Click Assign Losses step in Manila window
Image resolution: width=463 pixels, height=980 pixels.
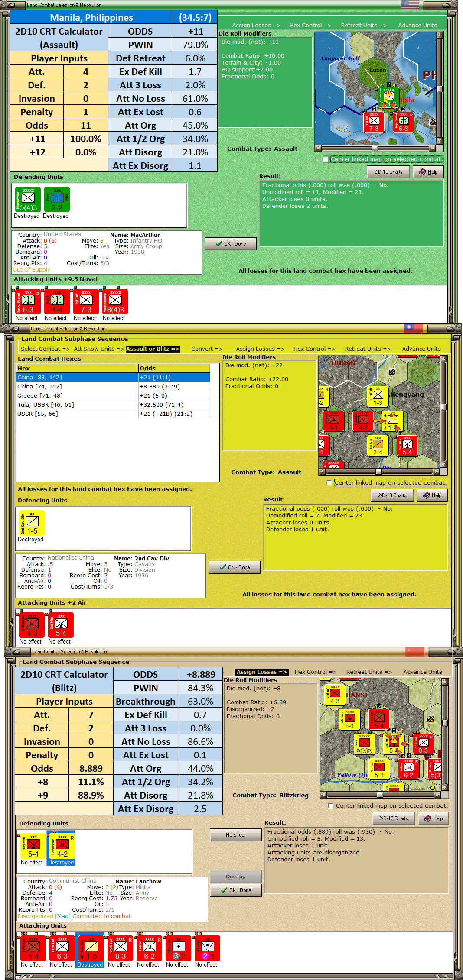[256, 26]
